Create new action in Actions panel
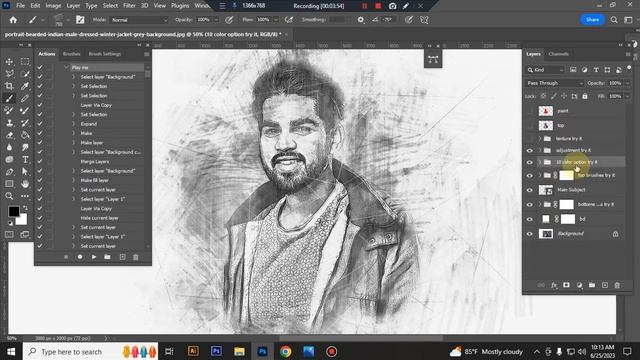The image size is (640, 360). (122, 257)
